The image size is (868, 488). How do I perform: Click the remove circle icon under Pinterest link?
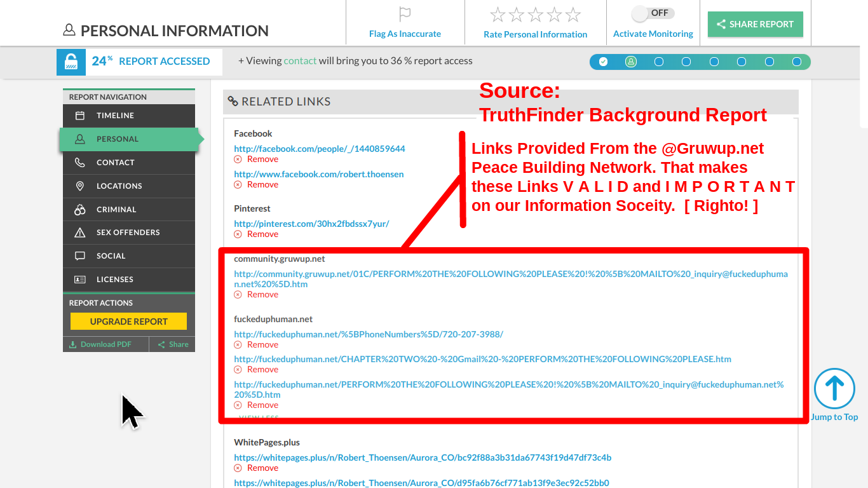(238, 234)
